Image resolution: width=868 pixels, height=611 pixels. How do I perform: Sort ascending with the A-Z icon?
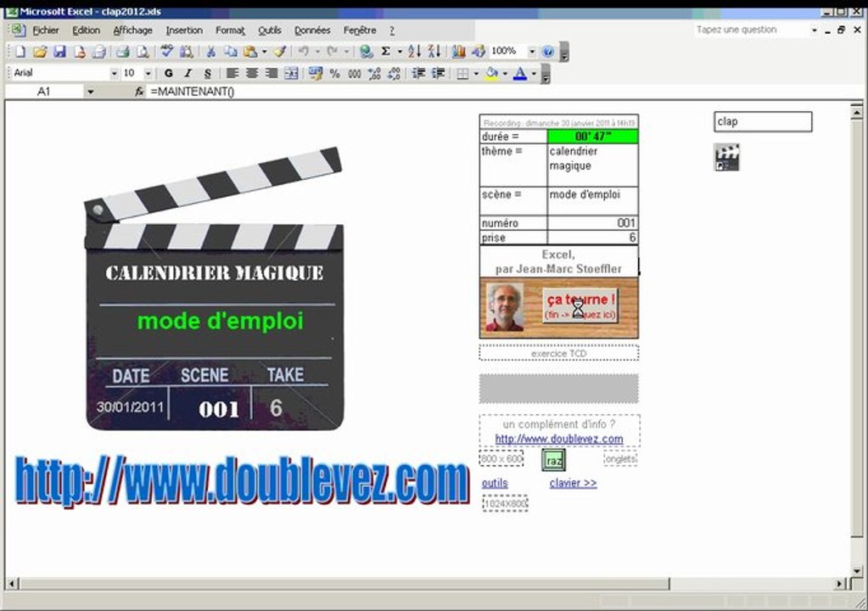point(414,52)
